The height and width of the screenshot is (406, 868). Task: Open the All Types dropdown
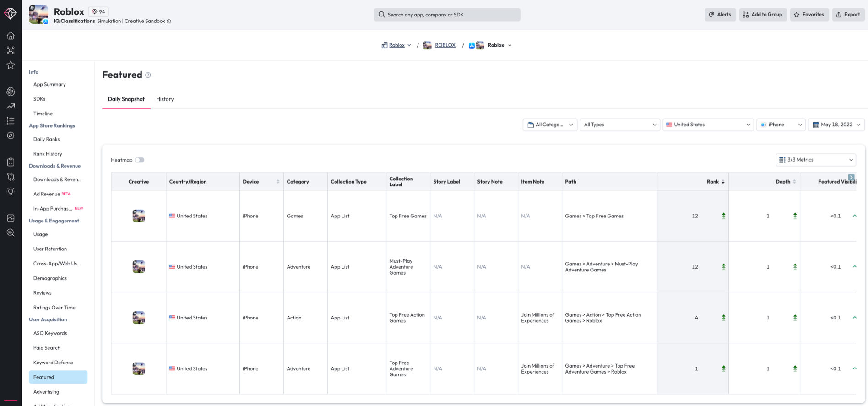[x=620, y=125]
